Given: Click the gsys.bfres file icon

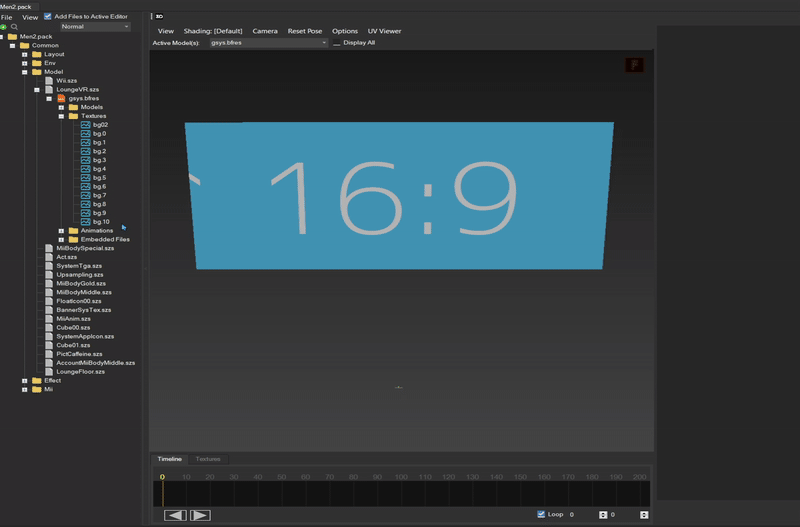Looking at the screenshot, I should (61, 98).
